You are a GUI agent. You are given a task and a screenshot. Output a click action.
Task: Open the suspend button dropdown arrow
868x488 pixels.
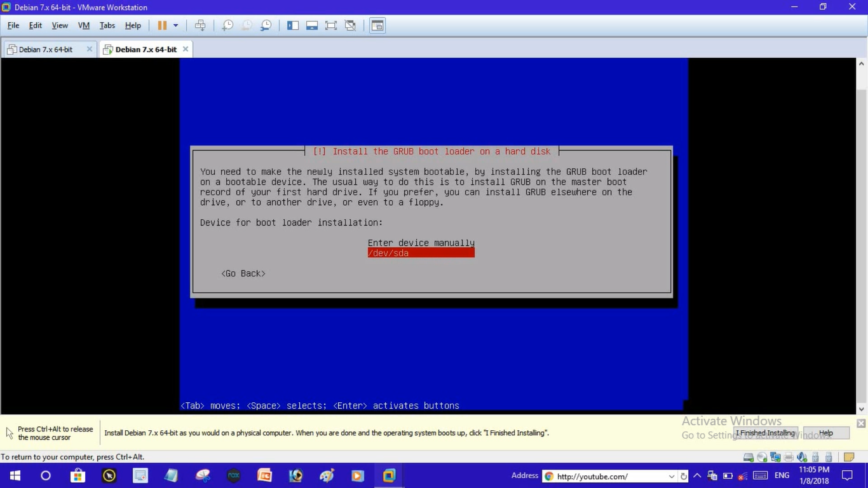(x=175, y=25)
